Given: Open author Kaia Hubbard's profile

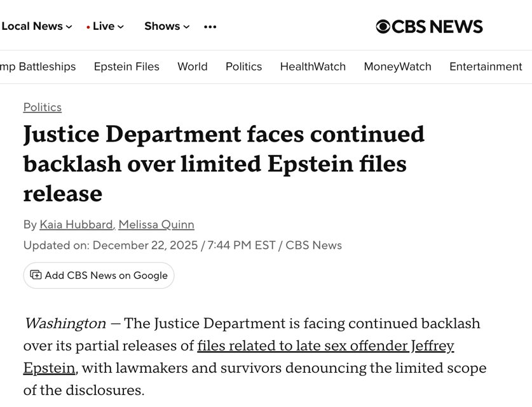Looking at the screenshot, I should pos(76,225).
